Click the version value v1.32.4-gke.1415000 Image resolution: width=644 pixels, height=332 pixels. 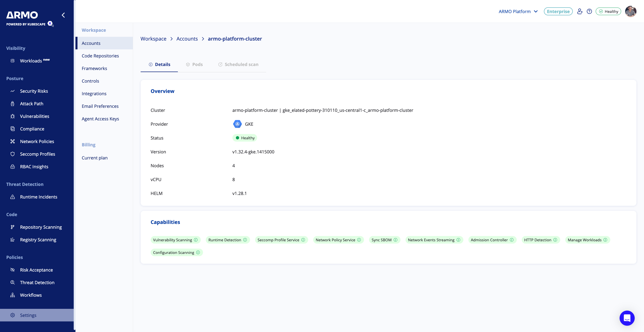[x=253, y=152]
